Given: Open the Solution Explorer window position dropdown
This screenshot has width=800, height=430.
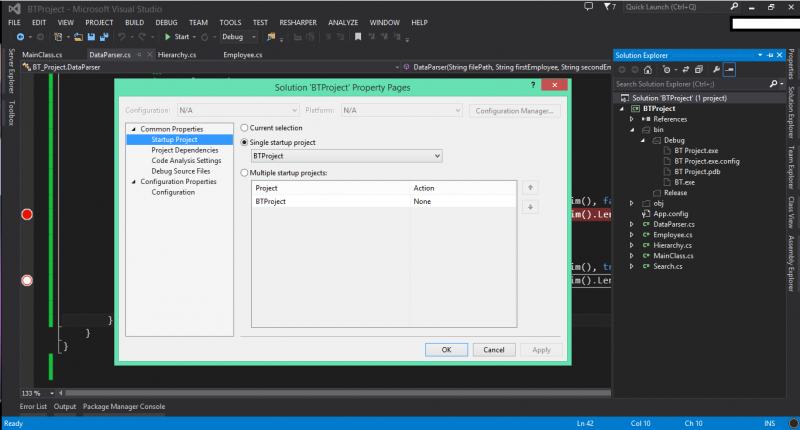Looking at the screenshot, I should click(x=760, y=55).
